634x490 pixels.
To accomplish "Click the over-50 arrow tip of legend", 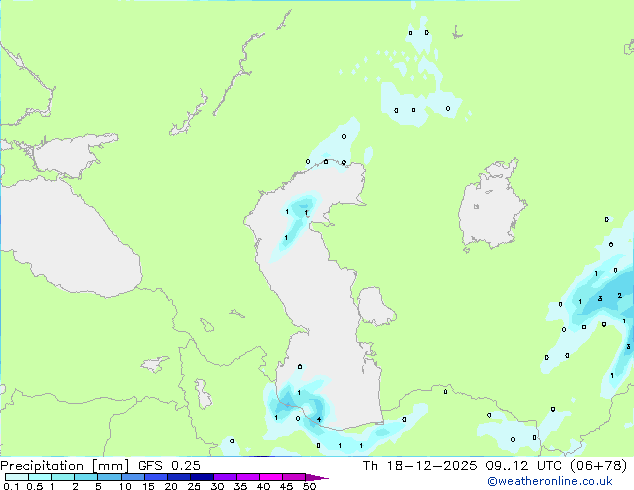I will (317, 477).
